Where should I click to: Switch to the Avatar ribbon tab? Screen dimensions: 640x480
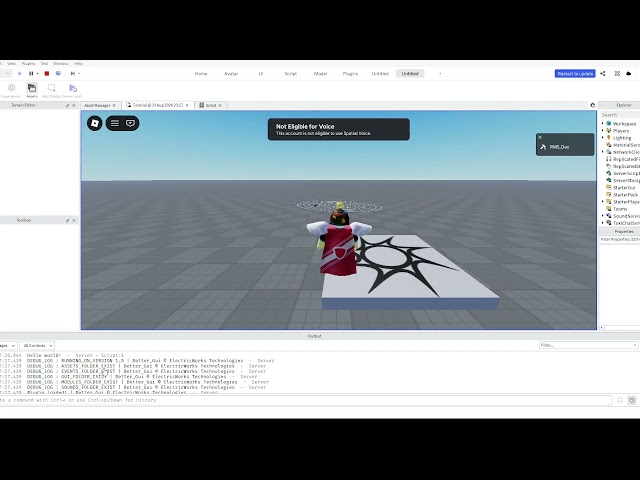pyautogui.click(x=231, y=73)
